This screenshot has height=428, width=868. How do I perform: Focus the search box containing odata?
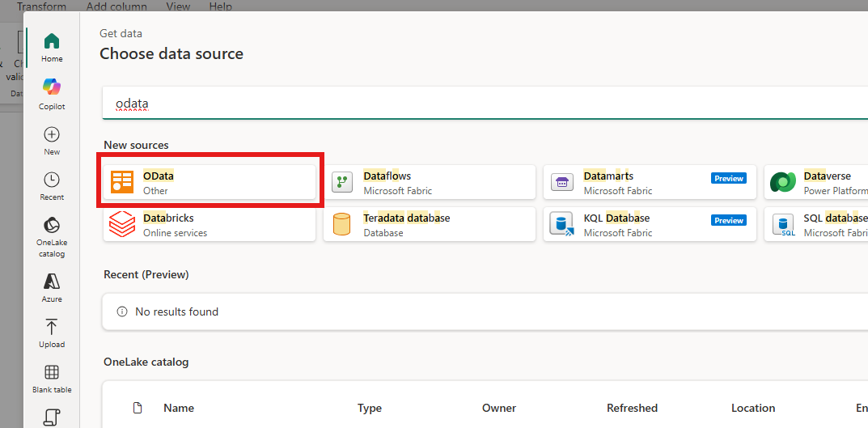[x=485, y=103]
